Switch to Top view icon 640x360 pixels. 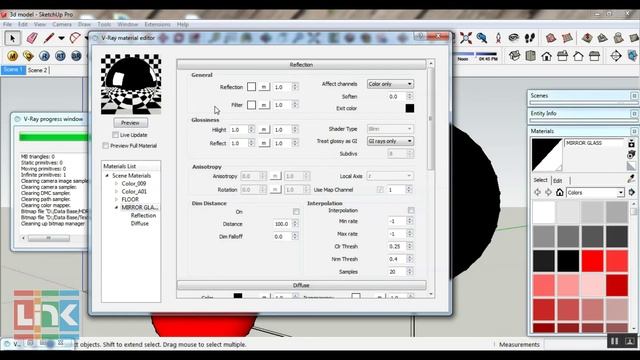tap(531, 56)
